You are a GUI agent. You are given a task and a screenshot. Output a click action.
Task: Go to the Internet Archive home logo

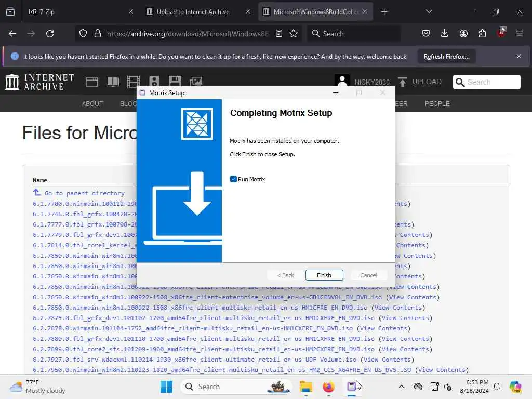tap(39, 82)
